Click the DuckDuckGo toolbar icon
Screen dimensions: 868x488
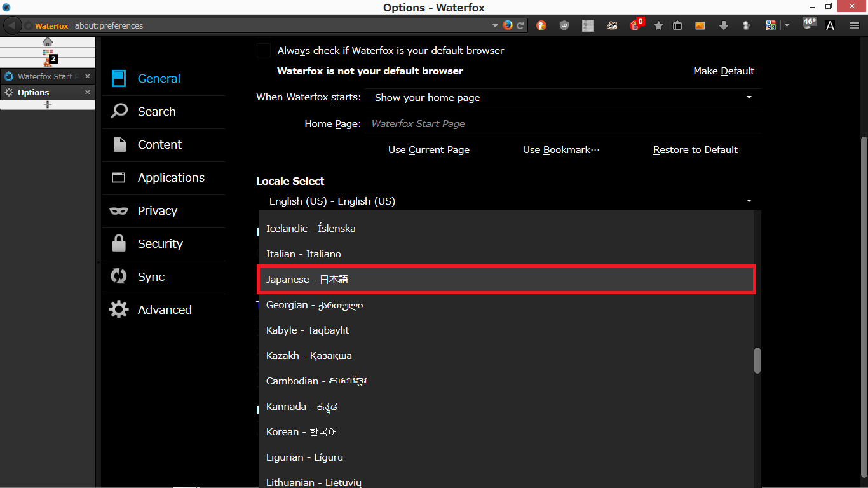pos(541,25)
